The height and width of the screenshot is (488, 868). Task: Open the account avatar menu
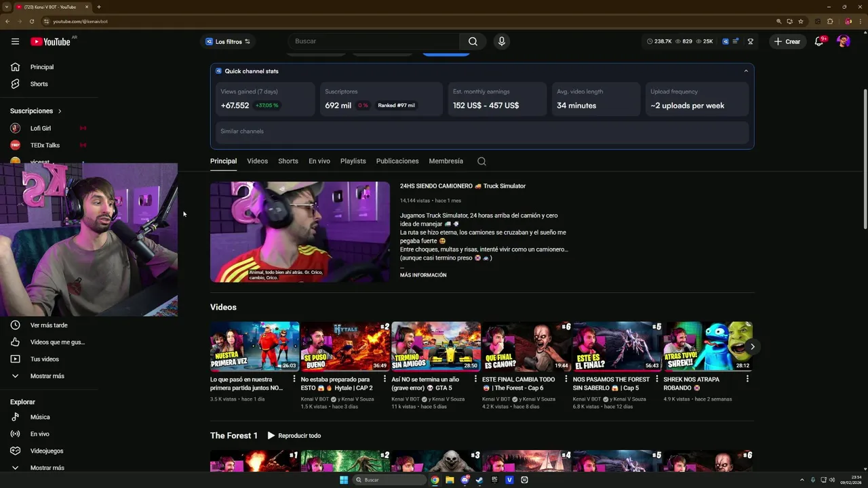(844, 41)
